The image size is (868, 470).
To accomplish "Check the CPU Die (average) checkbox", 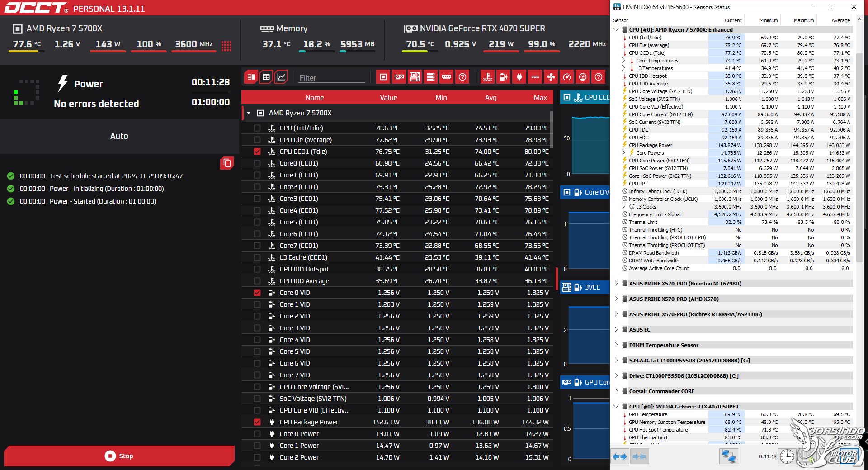I will tap(257, 140).
